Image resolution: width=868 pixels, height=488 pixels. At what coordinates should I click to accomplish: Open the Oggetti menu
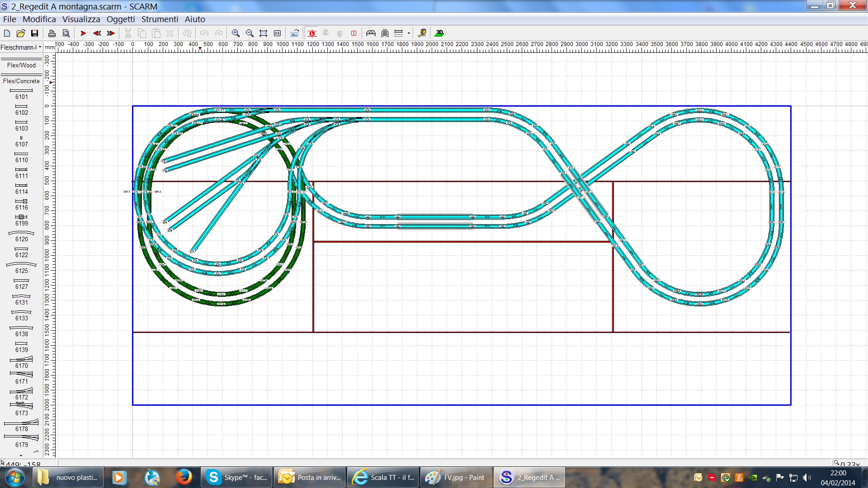coord(121,19)
